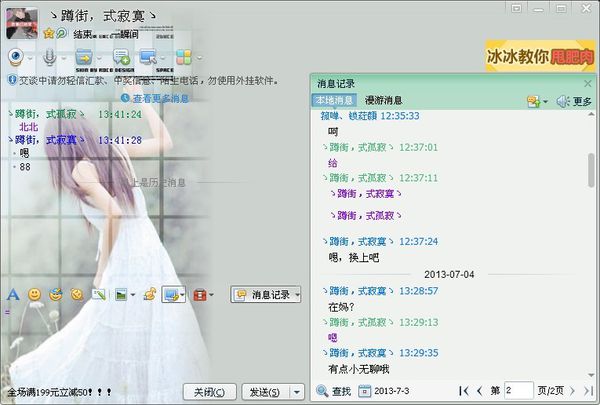Image resolution: width=600 pixels, height=405 pixels.
Task: Click the speaker icon beside 更多
Action: point(562,101)
